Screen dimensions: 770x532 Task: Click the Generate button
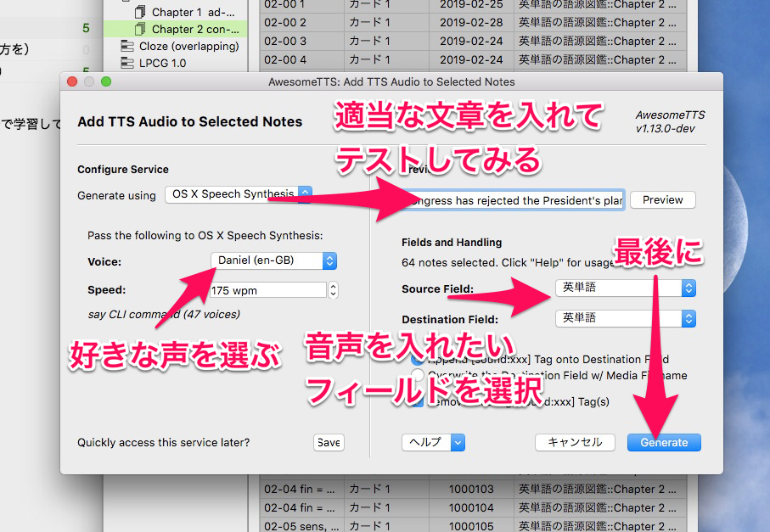pos(664,442)
